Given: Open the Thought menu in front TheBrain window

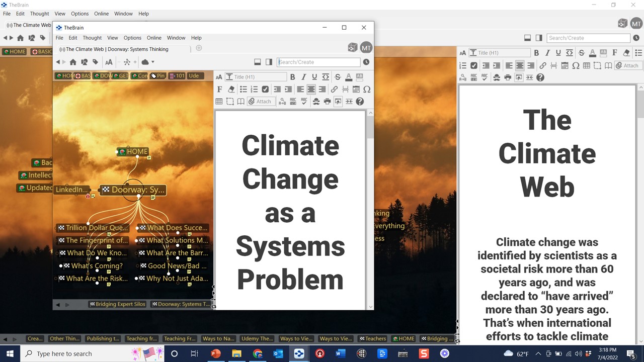Looking at the screenshot, I should (x=92, y=38).
